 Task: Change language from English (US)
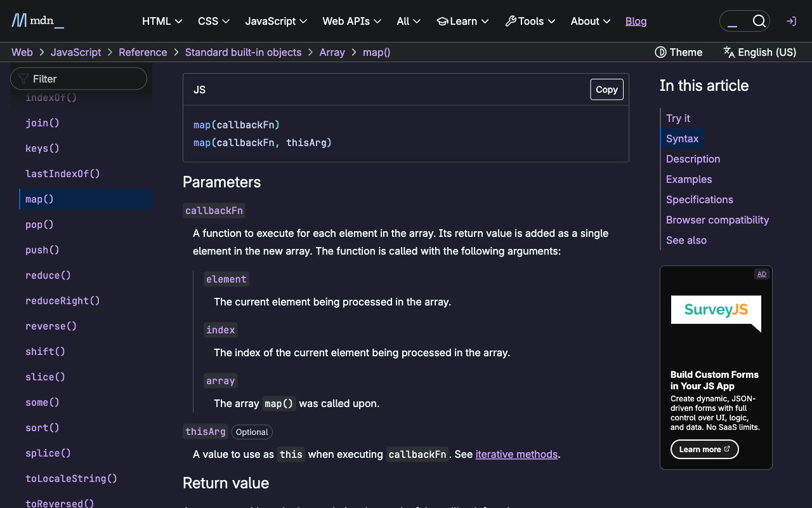(x=759, y=52)
